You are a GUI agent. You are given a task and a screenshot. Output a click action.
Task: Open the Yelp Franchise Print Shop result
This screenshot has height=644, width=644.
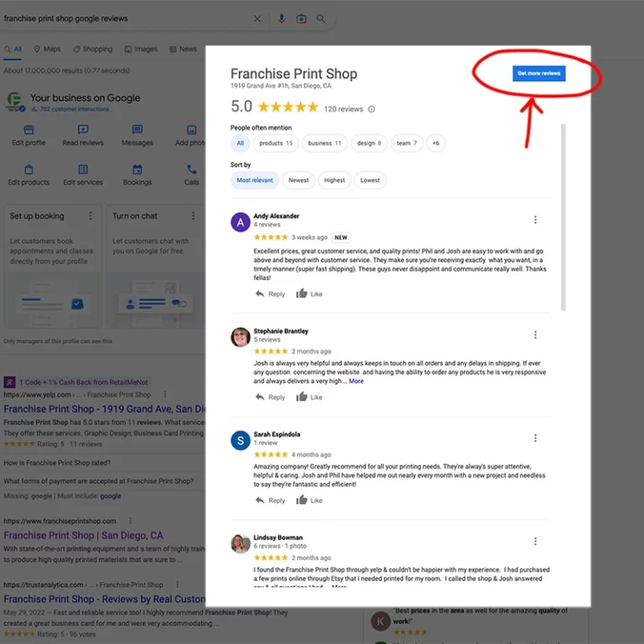point(104,409)
